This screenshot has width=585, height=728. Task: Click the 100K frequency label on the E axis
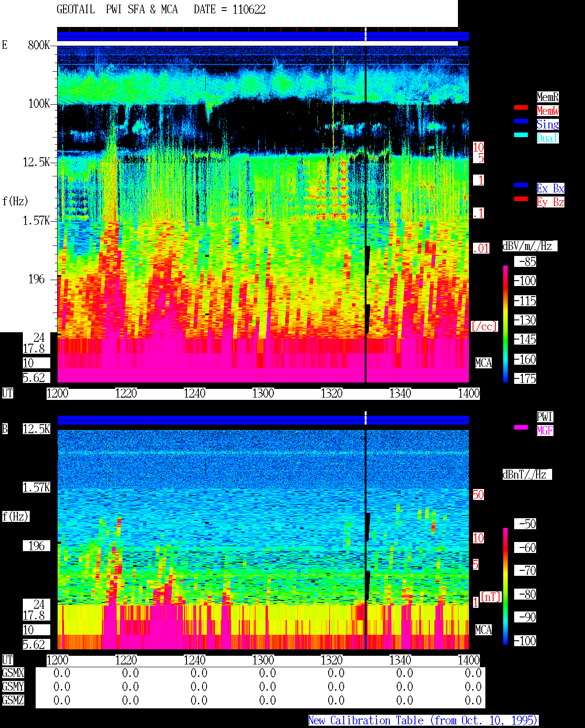click(x=39, y=104)
